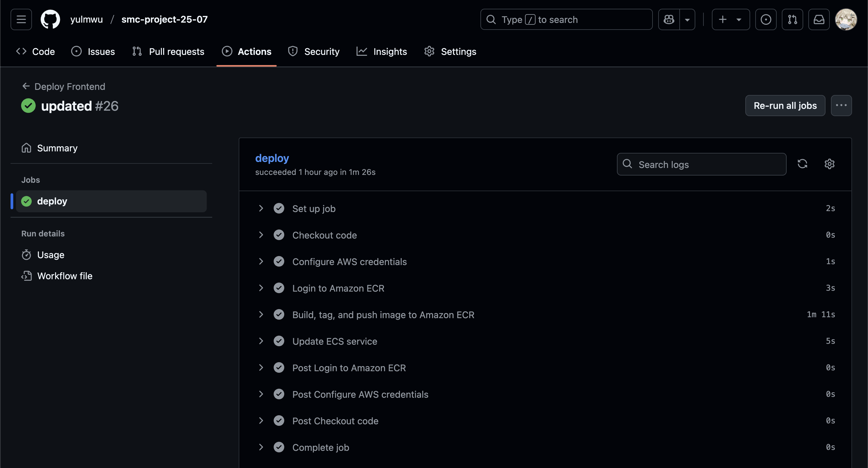Viewport: 868px width, 468px height.
Task: Refresh logs with the refresh icon
Action: coord(802,164)
